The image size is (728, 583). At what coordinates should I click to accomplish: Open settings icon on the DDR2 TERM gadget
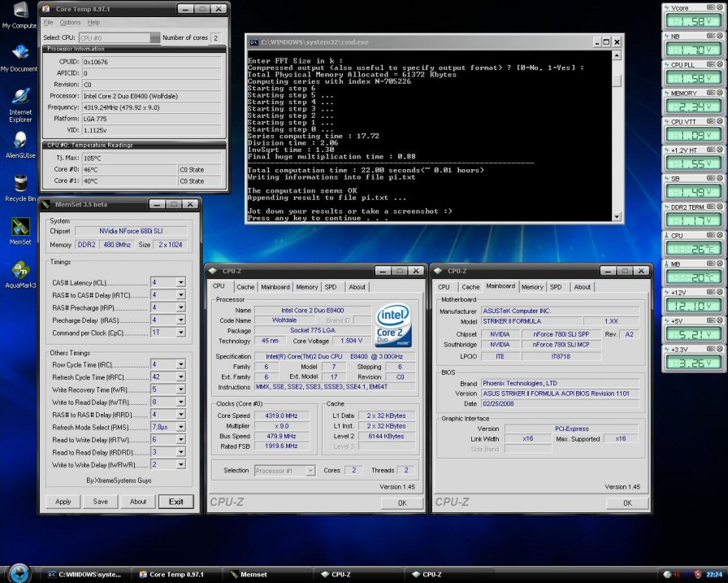coord(710,207)
